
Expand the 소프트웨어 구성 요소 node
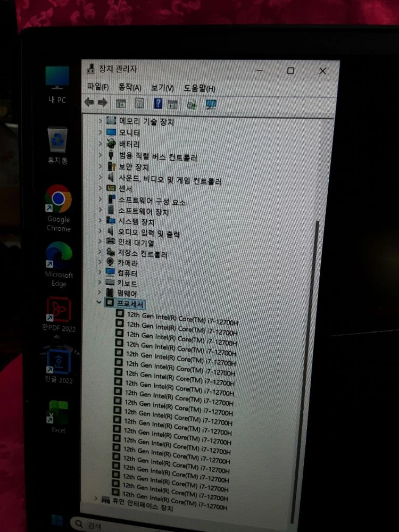tap(100, 199)
